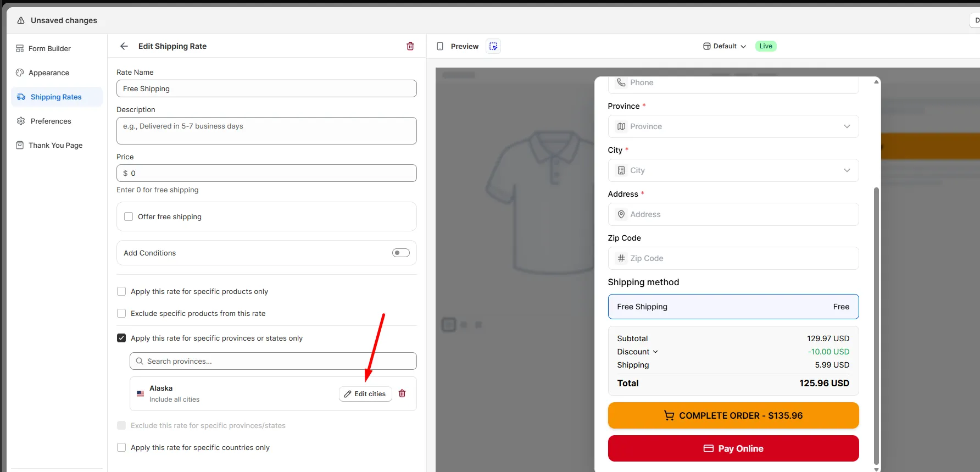
Task: Click the phone icon in Phone field
Action: coord(621,82)
